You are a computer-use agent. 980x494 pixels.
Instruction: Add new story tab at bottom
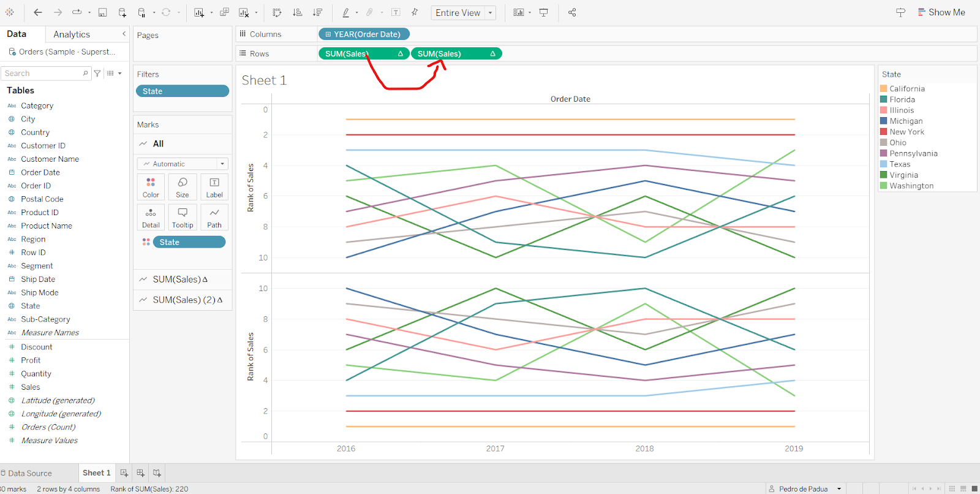pos(157,473)
